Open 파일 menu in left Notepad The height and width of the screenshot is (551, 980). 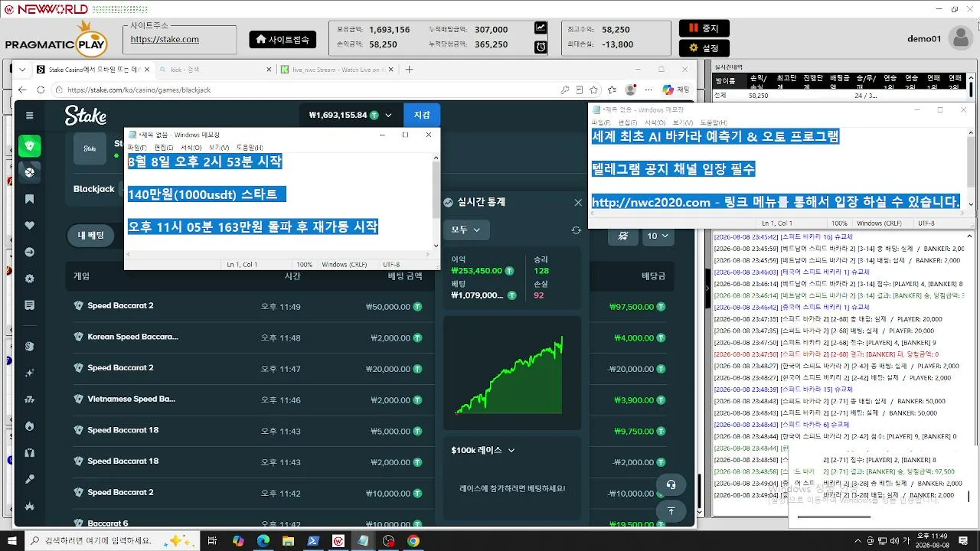click(x=137, y=148)
